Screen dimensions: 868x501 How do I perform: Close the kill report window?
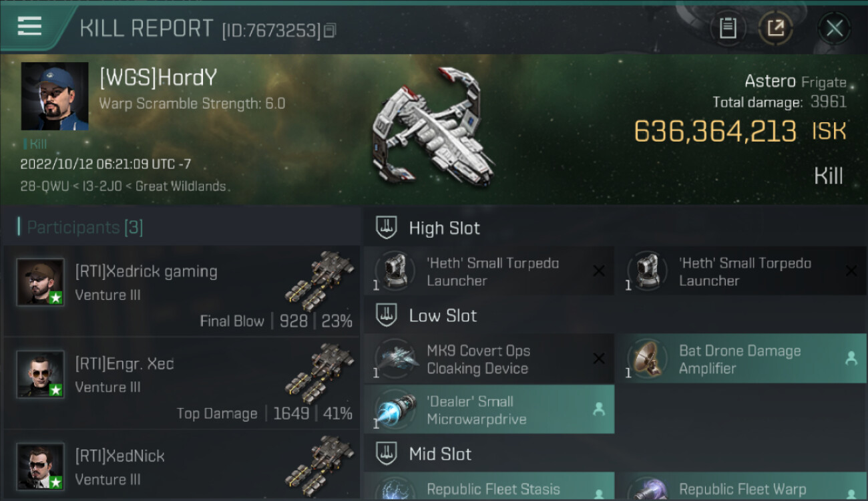tap(834, 28)
